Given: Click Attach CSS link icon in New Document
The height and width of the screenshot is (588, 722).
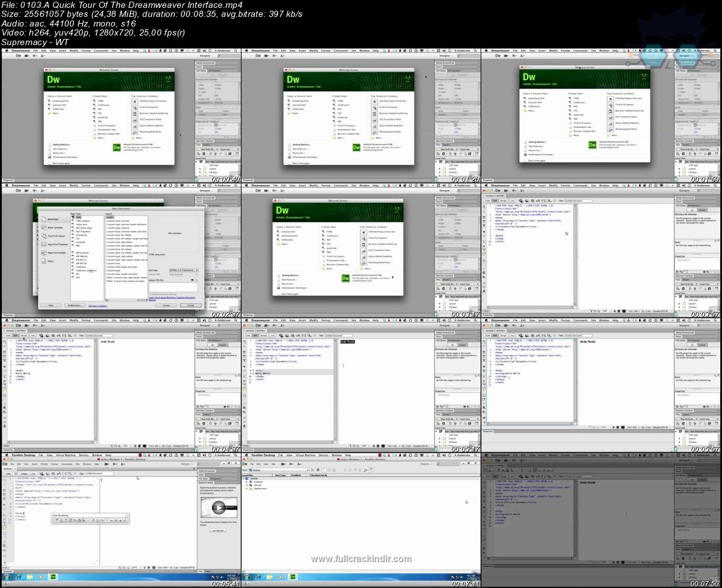Looking at the screenshot, I should (192, 280).
